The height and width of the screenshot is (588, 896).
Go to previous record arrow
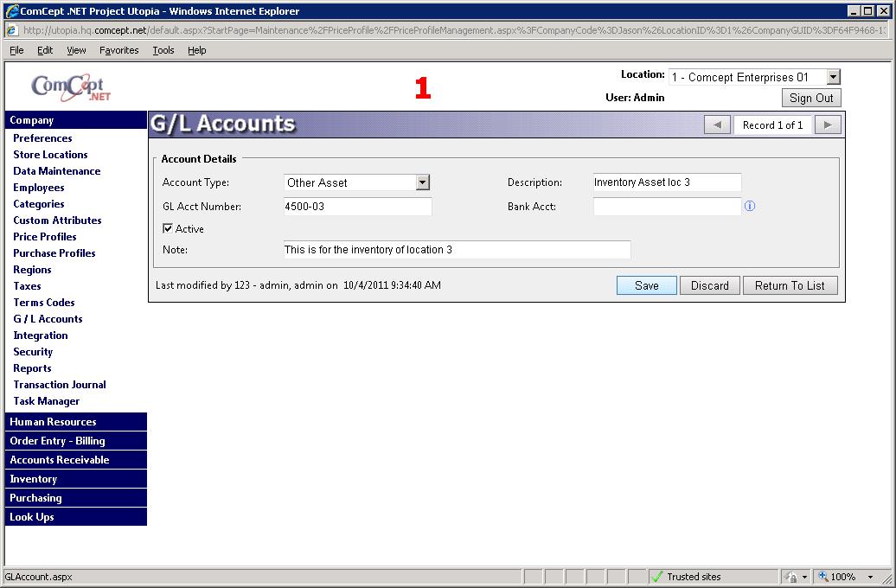click(x=716, y=125)
